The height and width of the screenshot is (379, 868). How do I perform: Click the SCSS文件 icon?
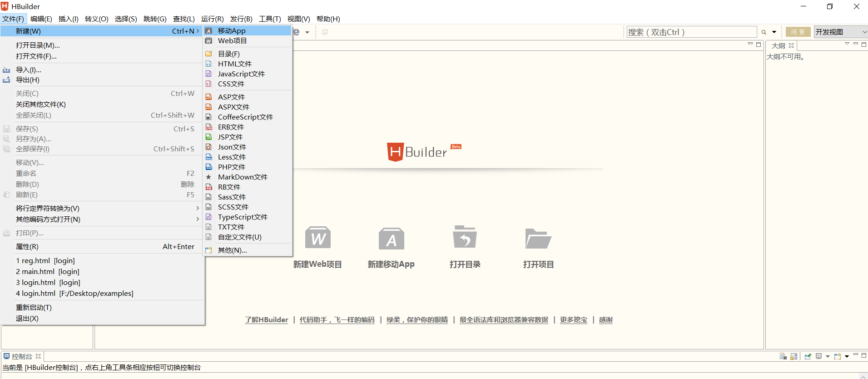coord(208,207)
